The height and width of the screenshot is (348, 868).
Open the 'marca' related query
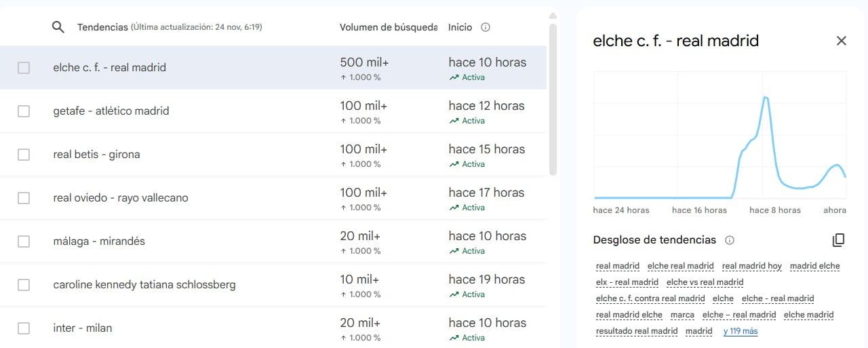pyautogui.click(x=682, y=315)
